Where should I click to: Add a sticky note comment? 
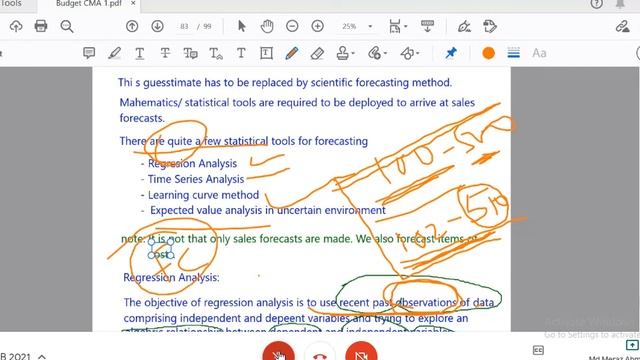pos(89,53)
